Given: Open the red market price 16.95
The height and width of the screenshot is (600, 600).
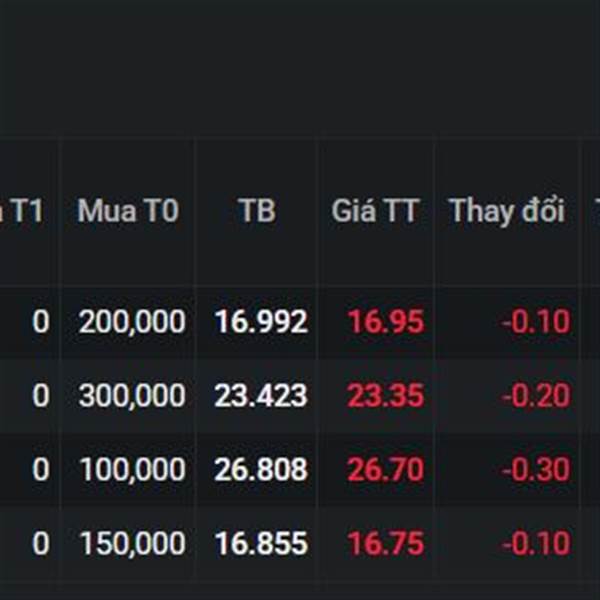Looking at the screenshot, I should (386, 322).
